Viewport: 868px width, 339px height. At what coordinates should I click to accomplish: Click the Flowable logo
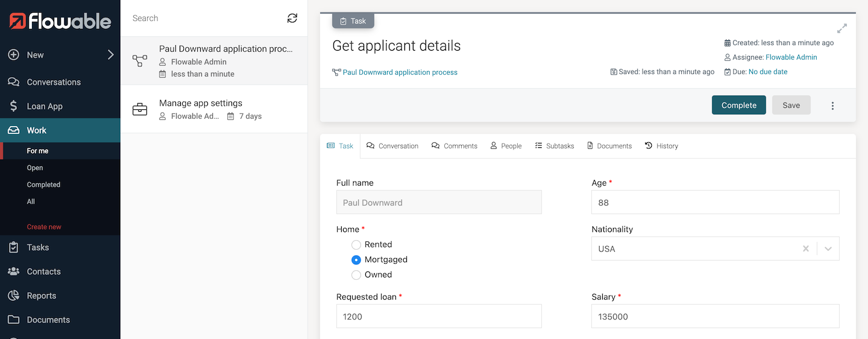click(x=60, y=22)
